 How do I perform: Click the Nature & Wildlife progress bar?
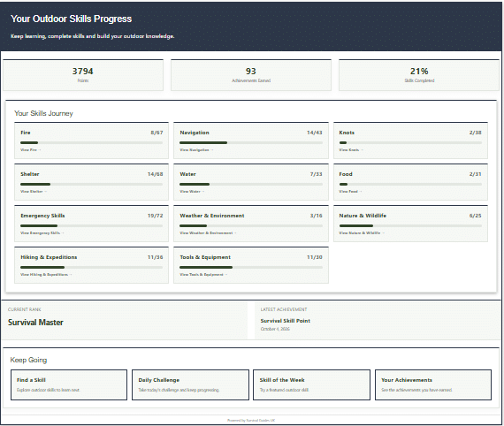click(410, 226)
